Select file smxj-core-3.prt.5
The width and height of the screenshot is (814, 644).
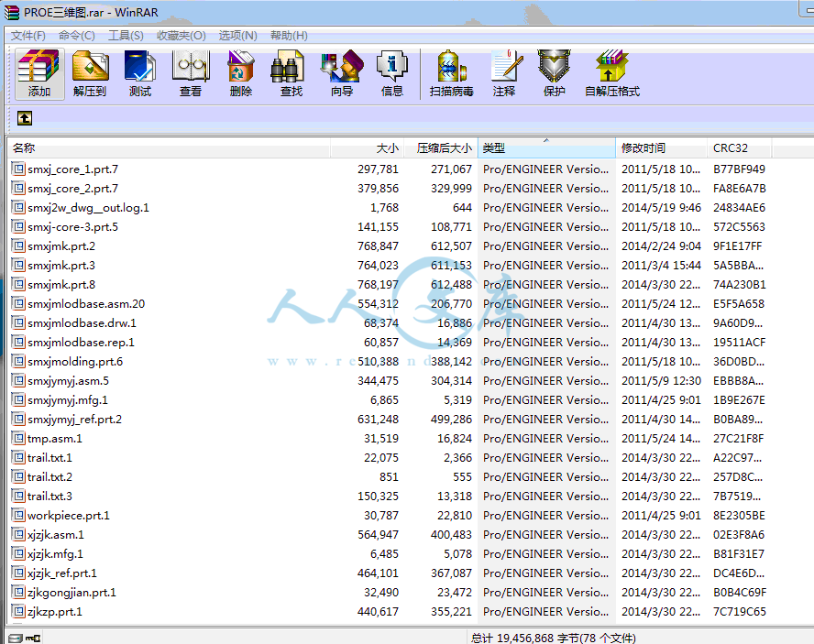click(x=72, y=227)
